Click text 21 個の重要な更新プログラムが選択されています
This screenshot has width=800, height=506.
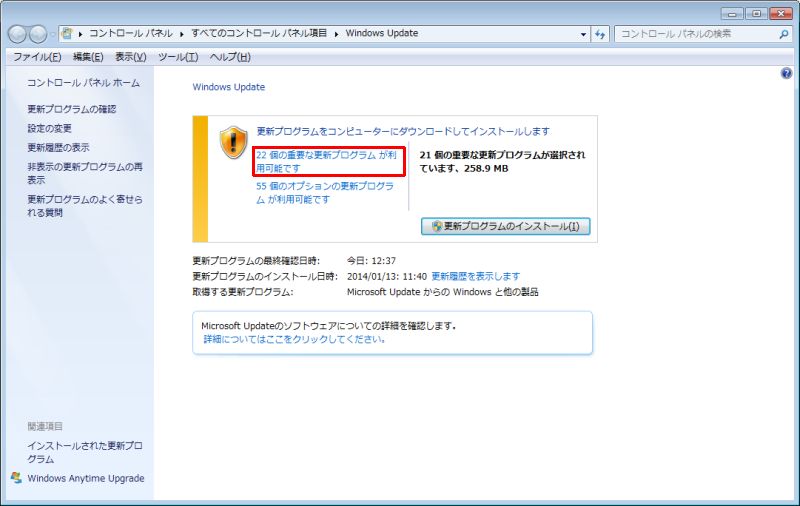point(503,161)
